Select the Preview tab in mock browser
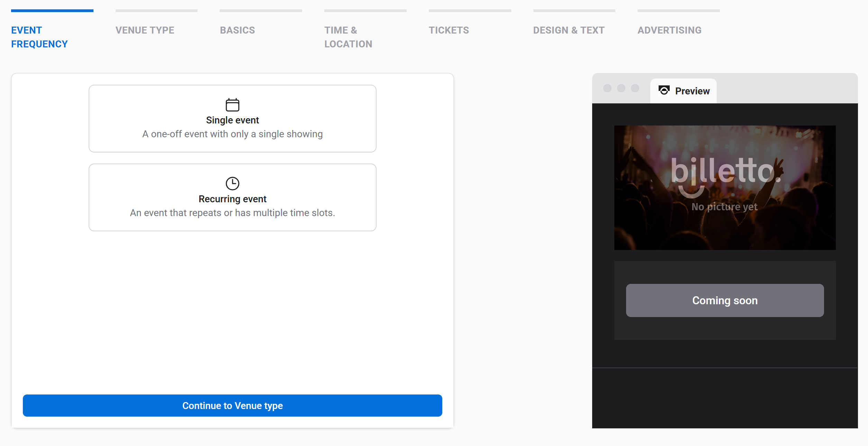This screenshot has height=446, width=868. click(684, 91)
